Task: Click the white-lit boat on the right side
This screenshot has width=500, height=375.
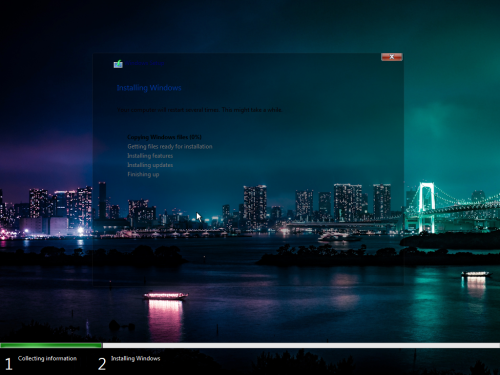Action: [476, 274]
